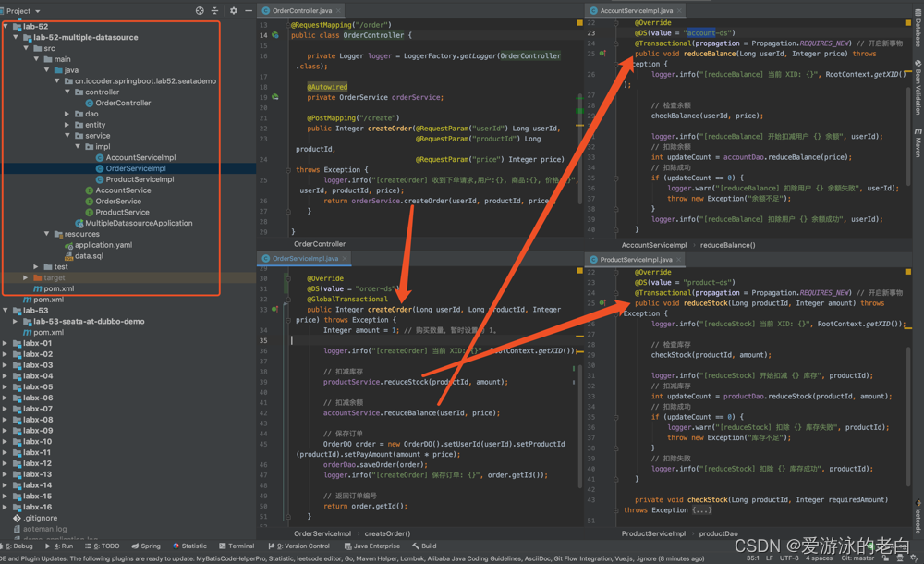Image resolution: width=924 pixels, height=564 pixels.
Task: Open the Project panel settings gear
Action: (234, 10)
